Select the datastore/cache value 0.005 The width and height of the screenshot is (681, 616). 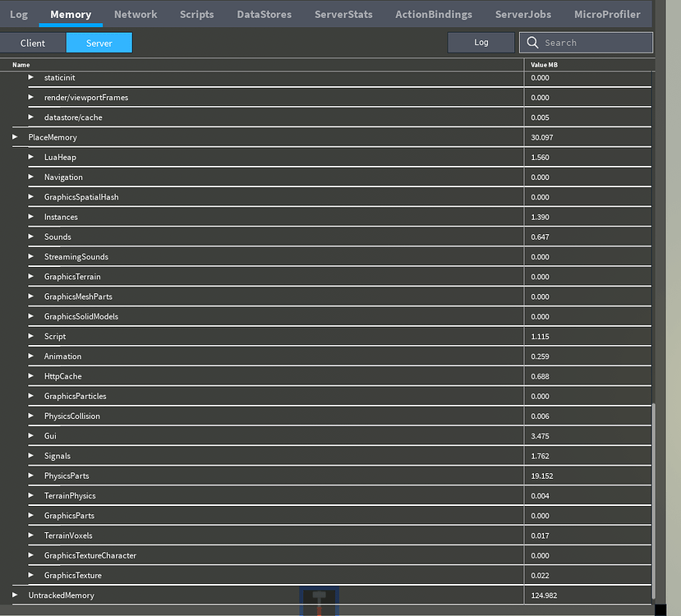tap(540, 117)
